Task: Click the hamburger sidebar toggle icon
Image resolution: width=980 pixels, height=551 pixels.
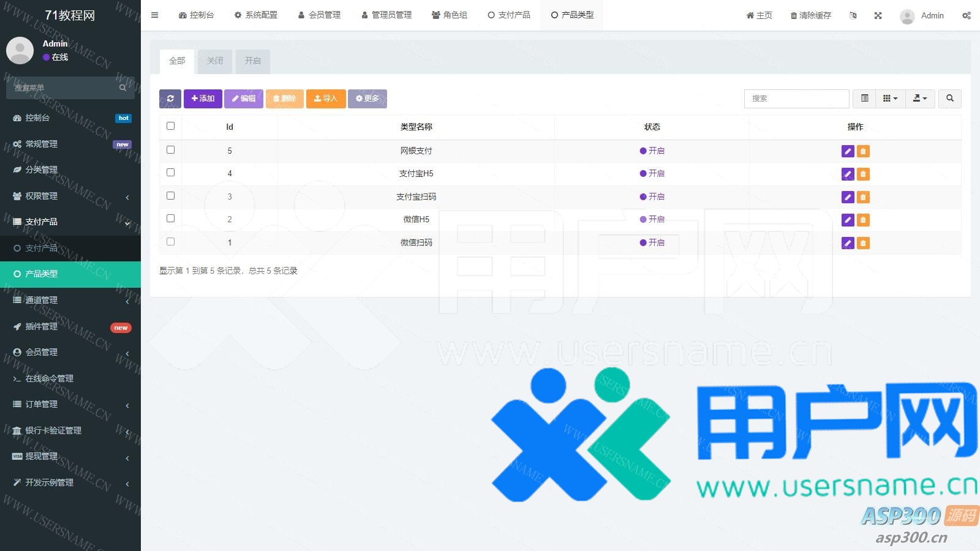Action: [x=155, y=15]
